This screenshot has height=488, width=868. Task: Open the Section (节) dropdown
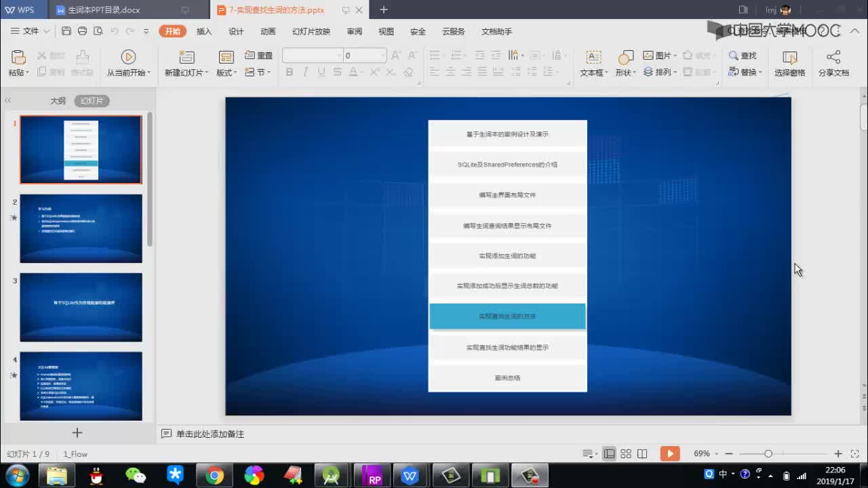pos(258,72)
